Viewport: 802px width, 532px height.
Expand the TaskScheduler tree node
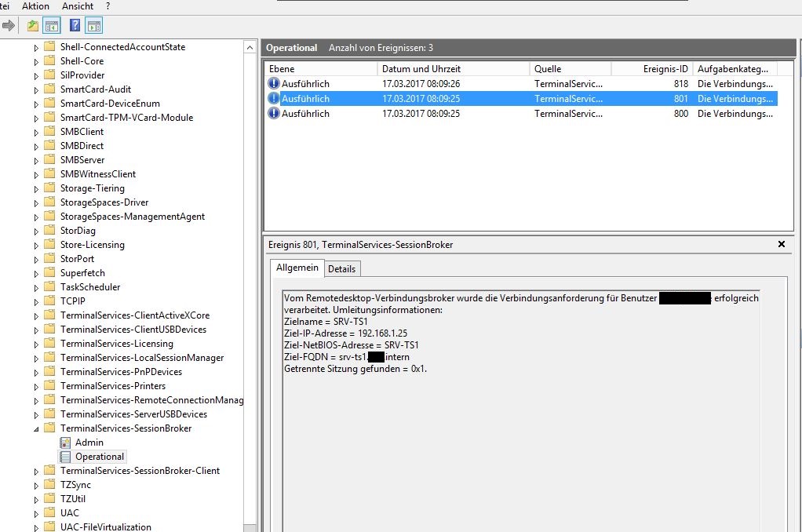click(x=36, y=287)
